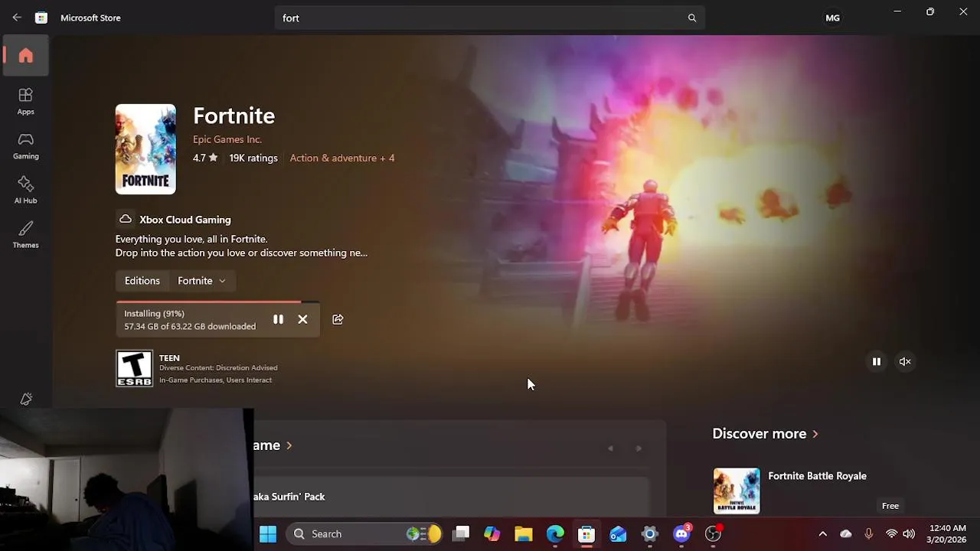980x551 pixels.
Task: Click the taskbar Search box
Action: tap(365, 533)
